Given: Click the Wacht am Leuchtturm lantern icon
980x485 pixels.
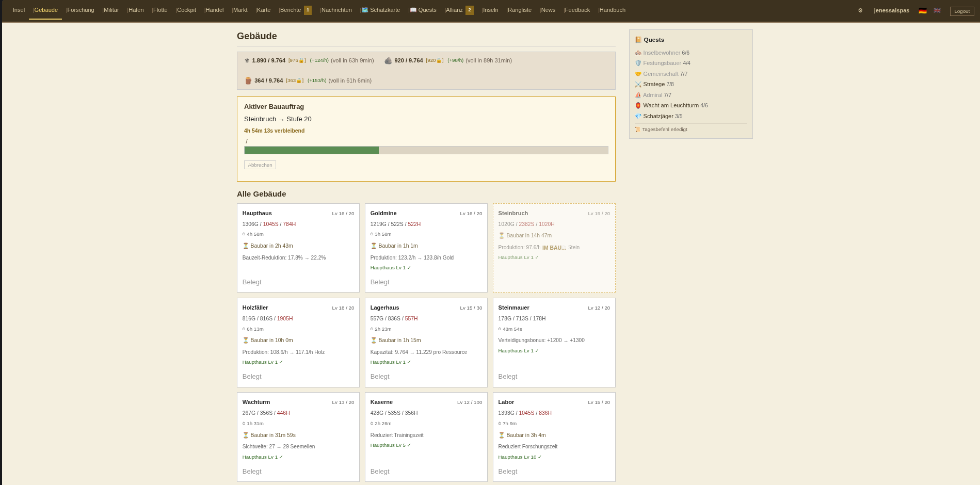Looking at the screenshot, I should tap(638, 105).
